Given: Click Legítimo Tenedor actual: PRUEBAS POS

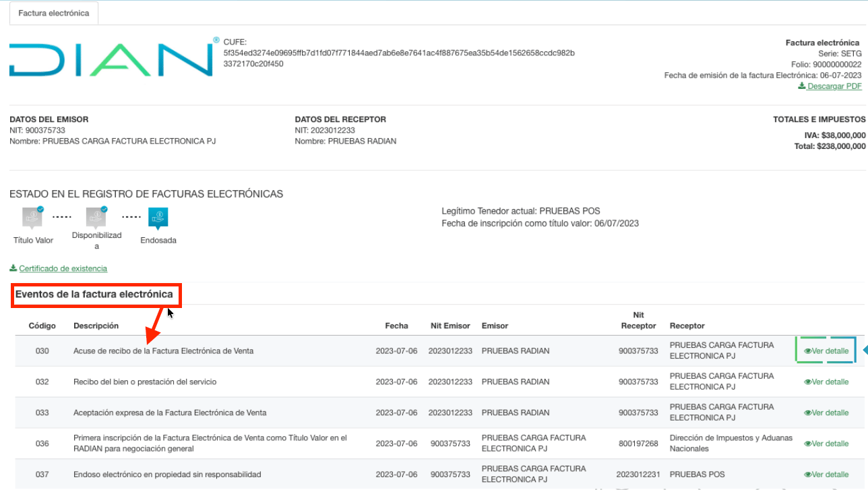Looking at the screenshot, I should pos(521,211).
